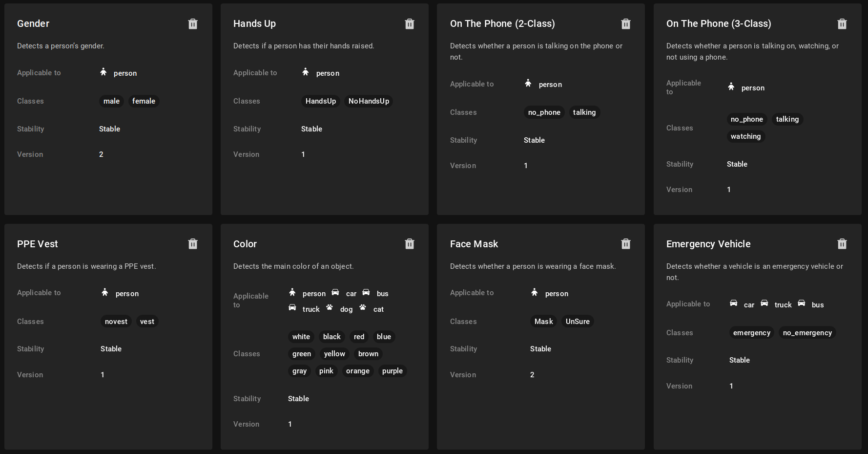Remove the Color classifier via trash icon
The image size is (868, 454).
point(409,244)
